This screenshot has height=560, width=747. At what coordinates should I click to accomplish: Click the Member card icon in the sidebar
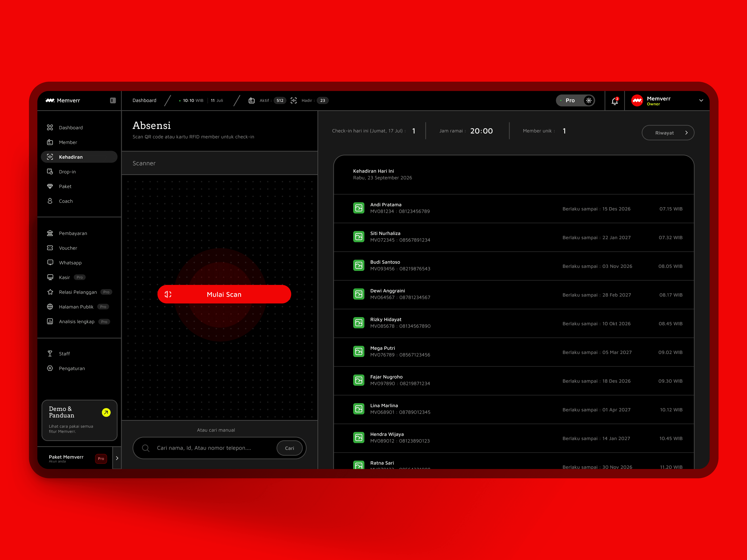click(50, 142)
